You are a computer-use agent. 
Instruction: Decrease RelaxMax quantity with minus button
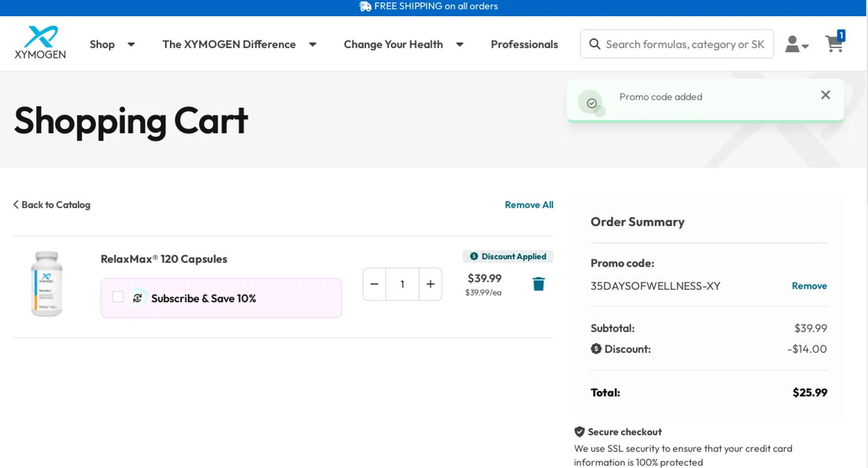coord(374,284)
